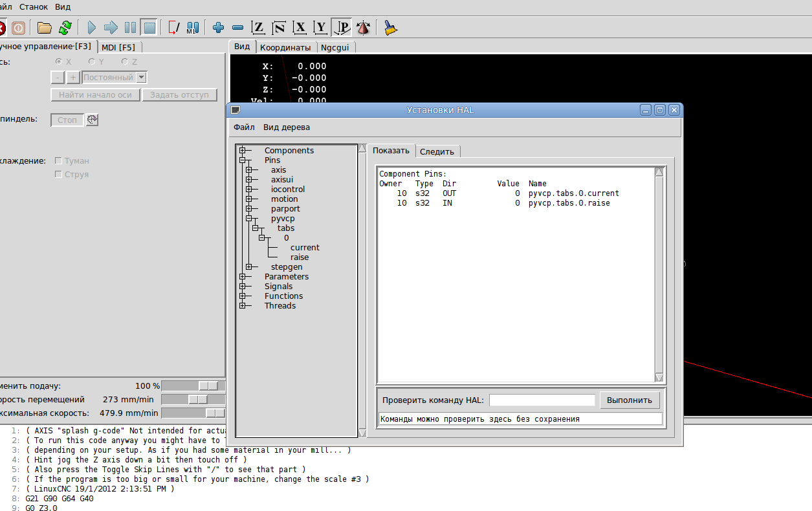Expand the axisui pins node
Image resolution: width=812 pixels, height=511 pixels.
(x=249, y=180)
